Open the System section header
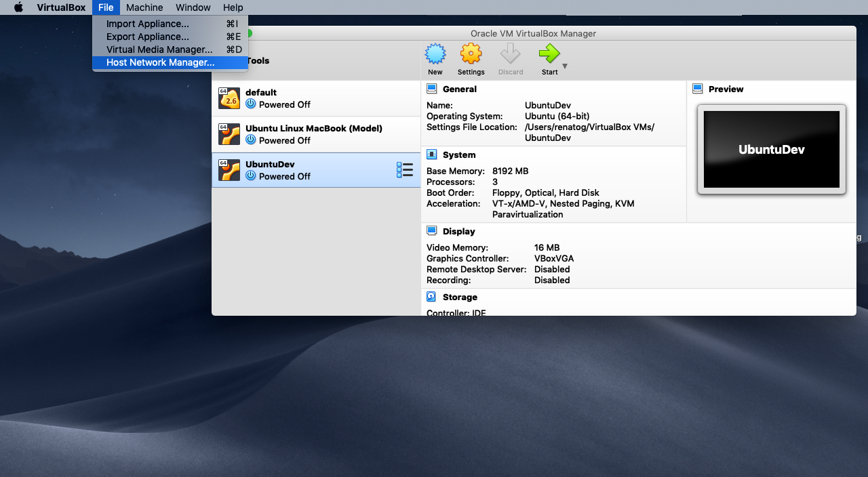 (x=459, y=154)
